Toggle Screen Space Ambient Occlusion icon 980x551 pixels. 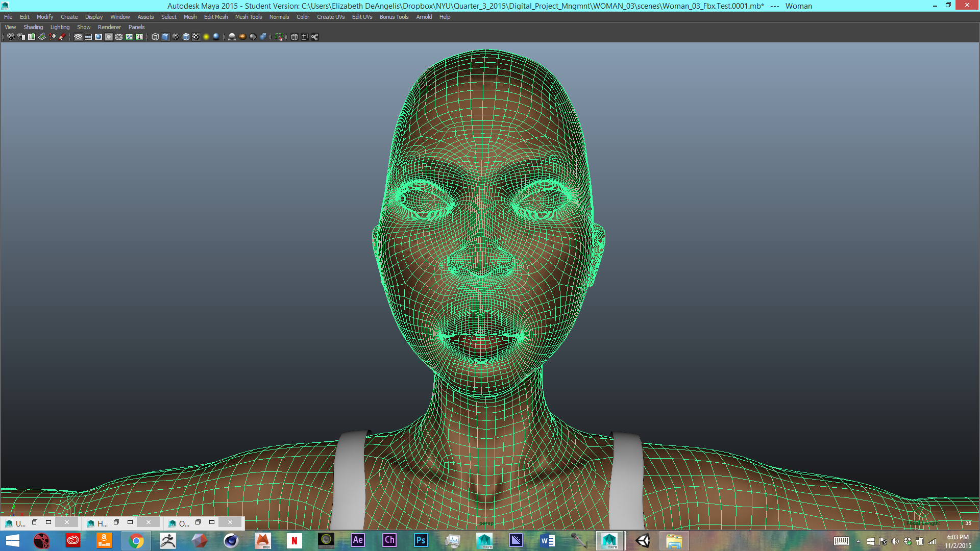232,37
